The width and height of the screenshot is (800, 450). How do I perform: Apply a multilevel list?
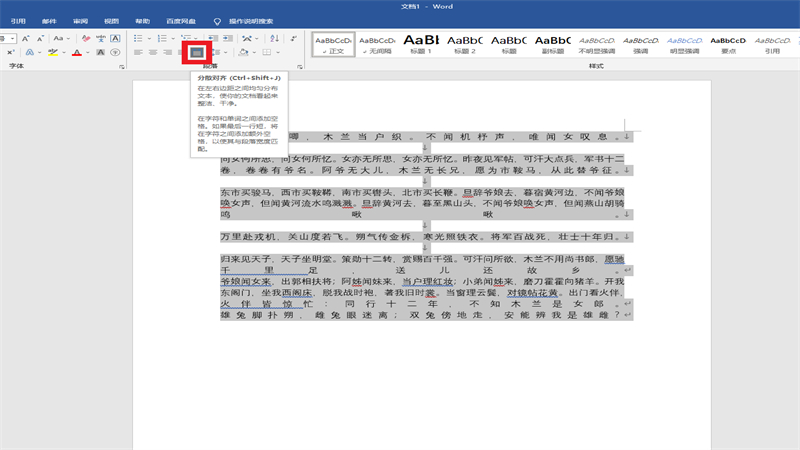click(186, 38)
